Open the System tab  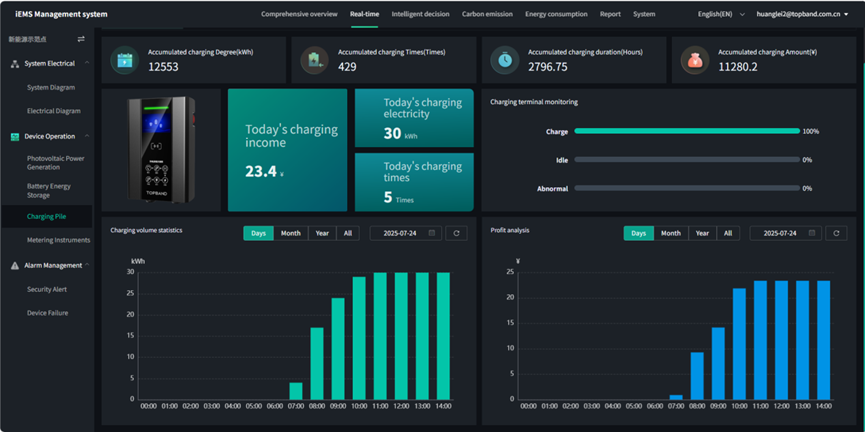tap(644, 14)
